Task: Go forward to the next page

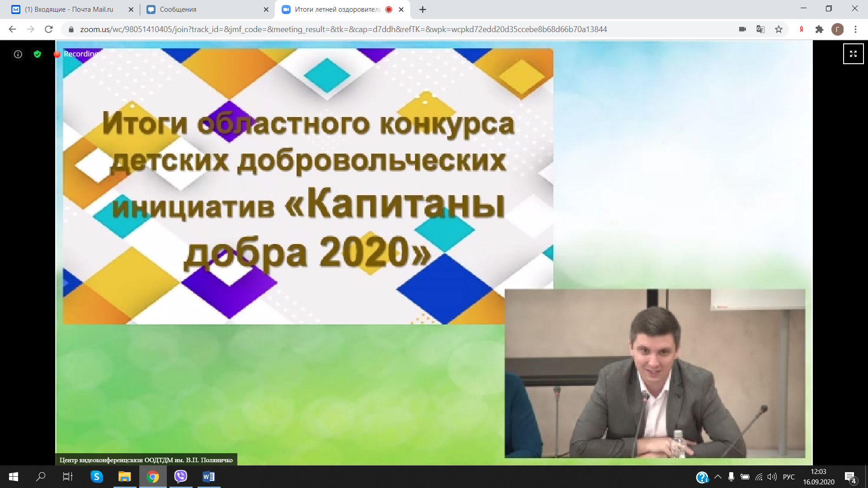Action: click(x=30, y=29)
